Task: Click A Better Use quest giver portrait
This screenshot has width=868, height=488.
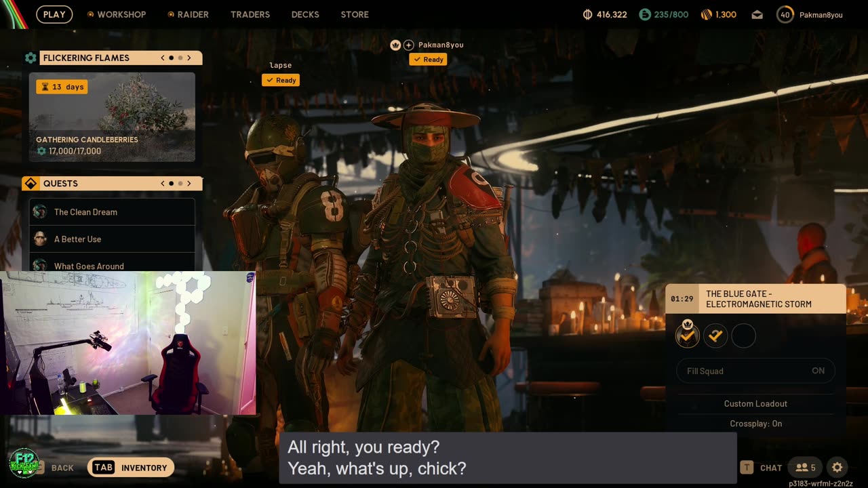Action: pos(40,239)
